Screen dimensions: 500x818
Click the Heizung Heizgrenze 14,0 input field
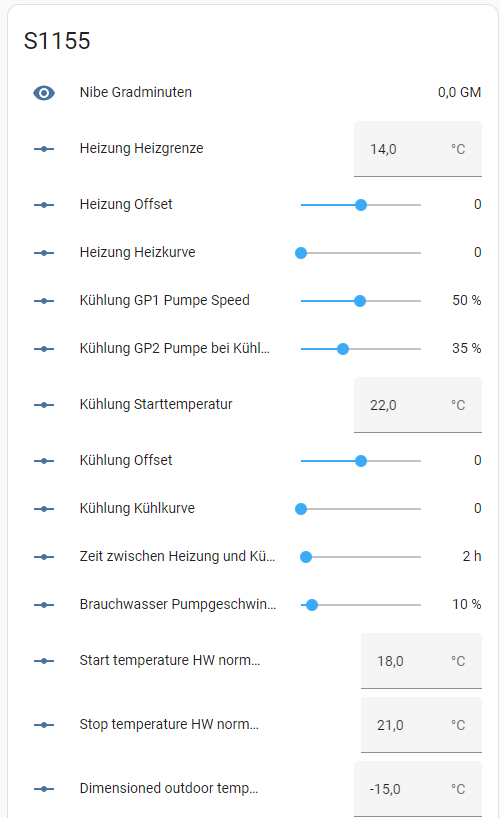pos(418,149)
